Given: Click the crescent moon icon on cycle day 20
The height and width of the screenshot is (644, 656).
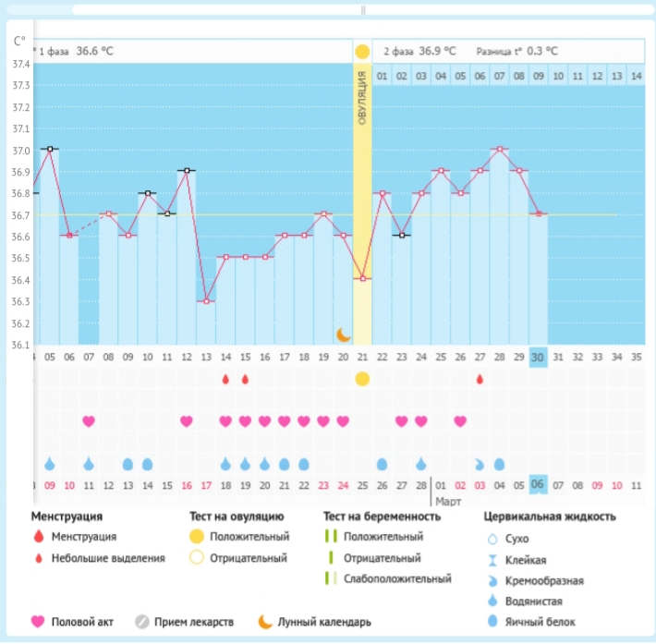Looking at the screenshot, I should tap(343, 334).
